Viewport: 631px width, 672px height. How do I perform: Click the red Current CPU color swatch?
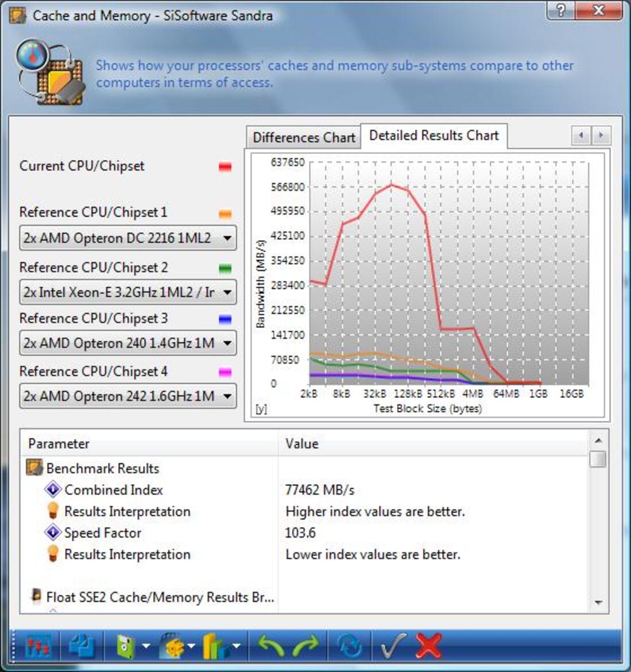click(225, 167)
